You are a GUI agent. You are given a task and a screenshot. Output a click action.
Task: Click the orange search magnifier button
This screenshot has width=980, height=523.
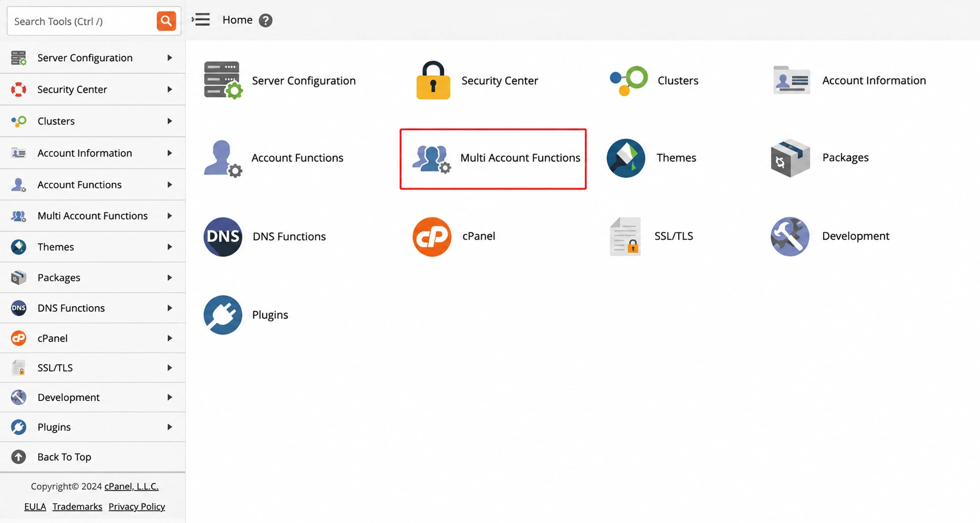coord(166,21)
